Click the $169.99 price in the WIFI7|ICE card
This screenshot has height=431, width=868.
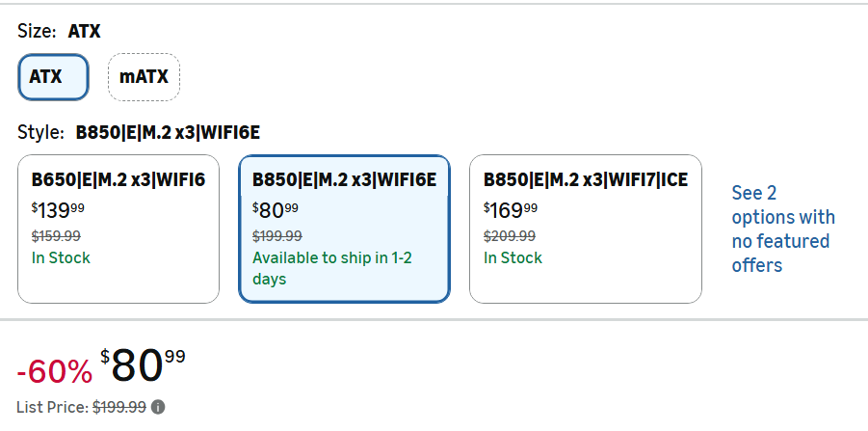[x=511, y=209]
